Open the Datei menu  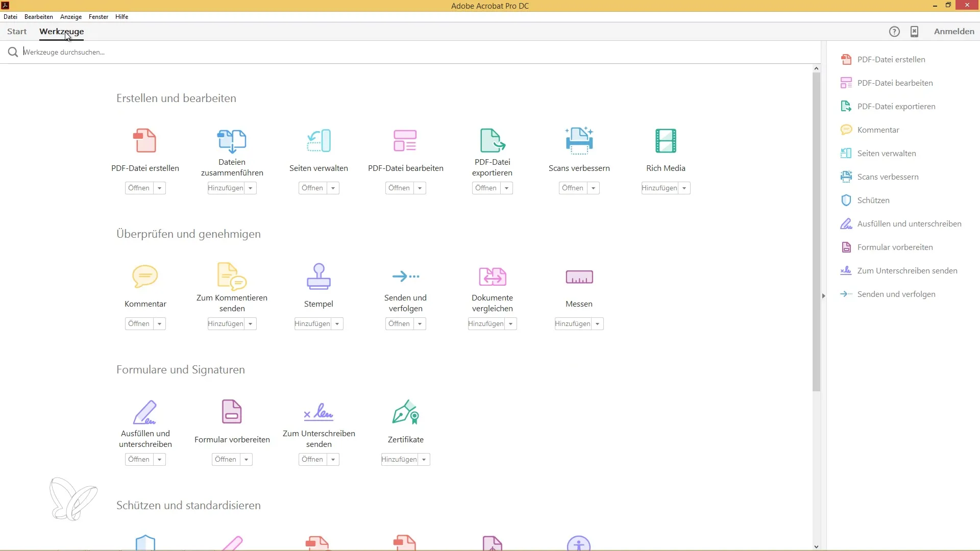(x=10, y=17)
